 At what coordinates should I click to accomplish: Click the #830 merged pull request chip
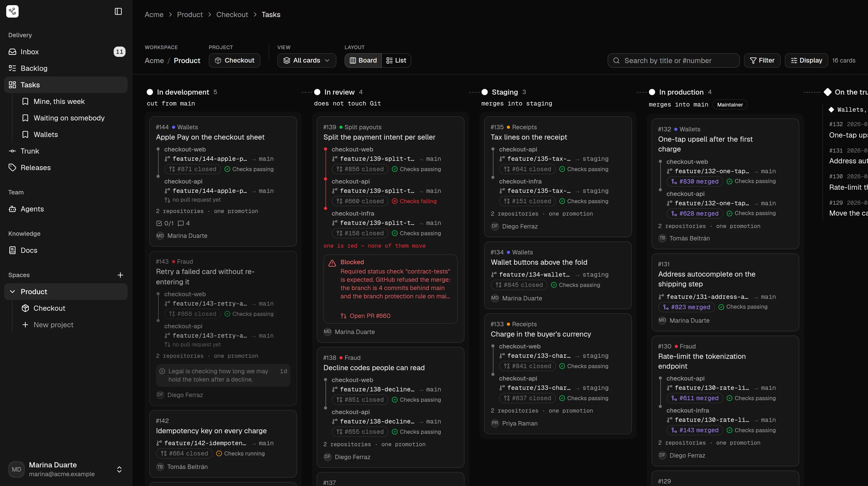pyautogui.click(x=695, y=181)
